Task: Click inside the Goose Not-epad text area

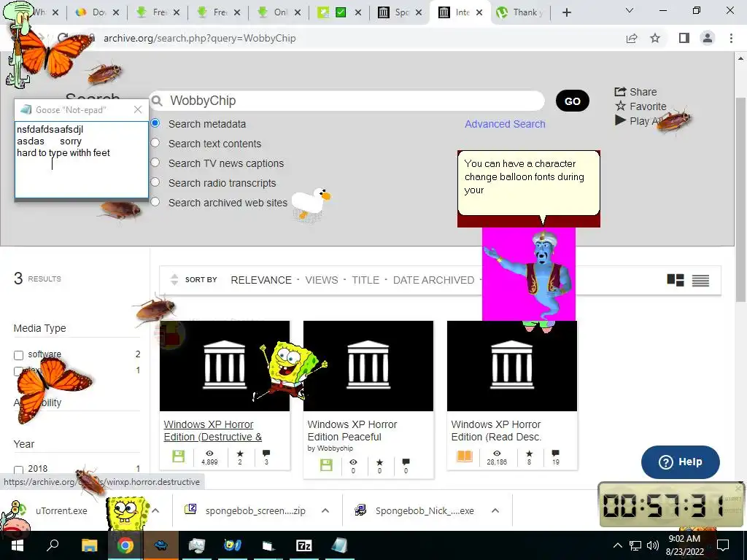Action: [x=82, y=160]
